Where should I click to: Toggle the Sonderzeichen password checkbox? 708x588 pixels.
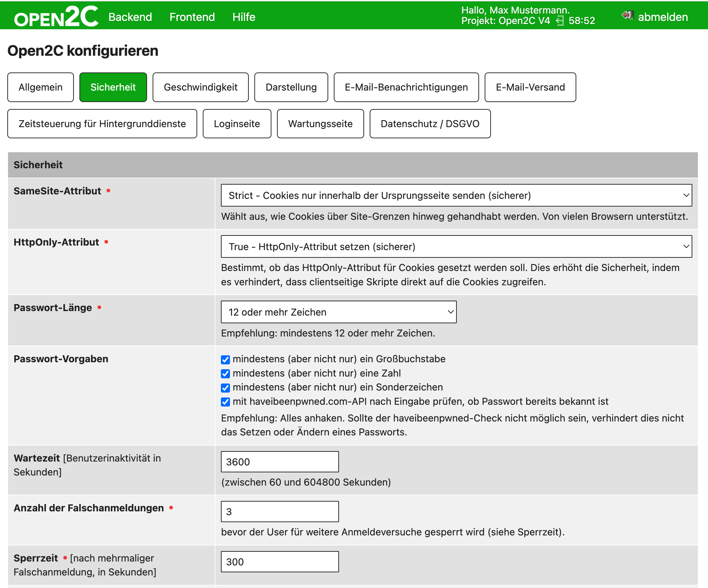225,388
